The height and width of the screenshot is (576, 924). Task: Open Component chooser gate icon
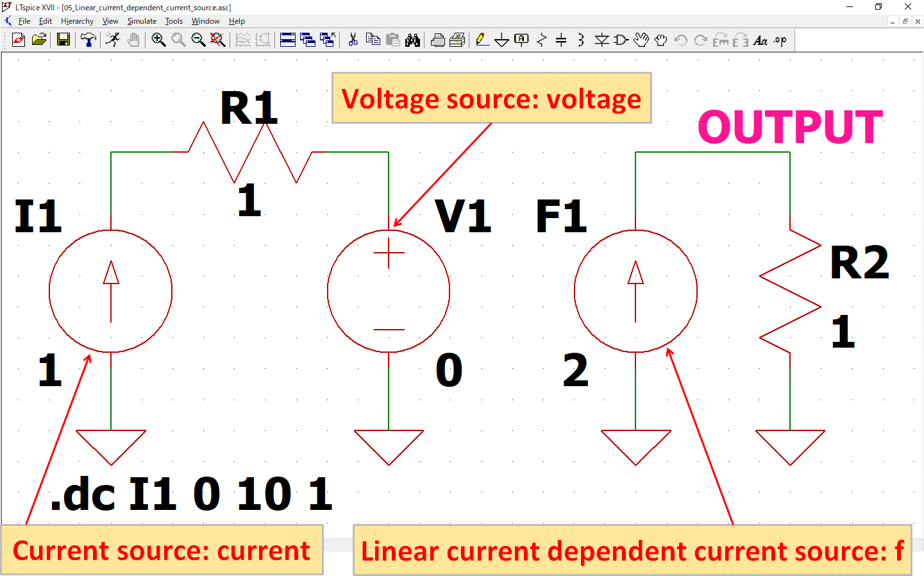(x=621, y=40)
